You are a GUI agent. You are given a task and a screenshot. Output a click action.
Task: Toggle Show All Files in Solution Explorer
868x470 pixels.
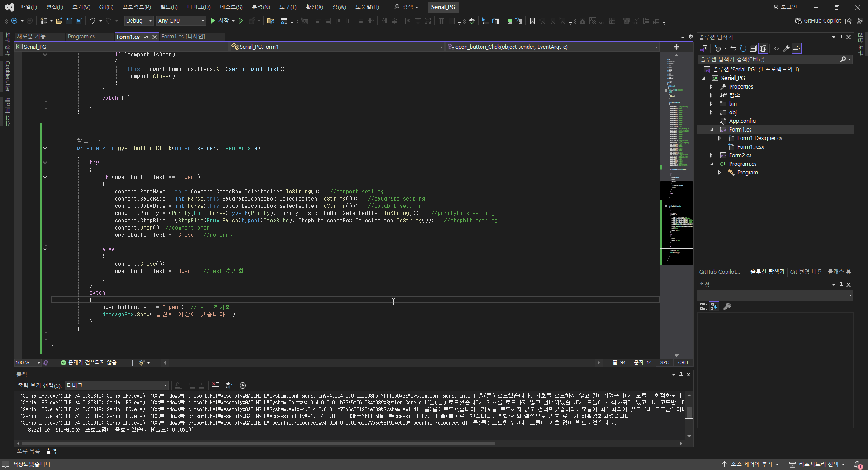[x=763, y=48]
